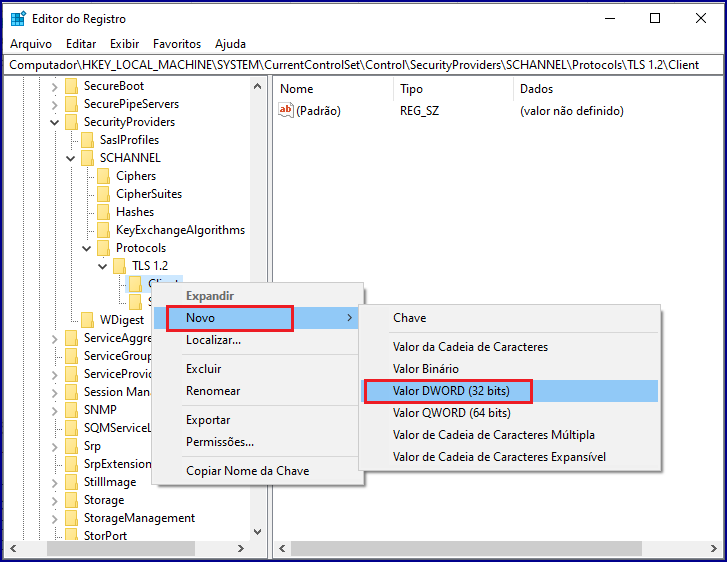Click tree pane horizontal scroll right arrow
This screenshot has width=727, height=562.
click(x=241, y=549)
